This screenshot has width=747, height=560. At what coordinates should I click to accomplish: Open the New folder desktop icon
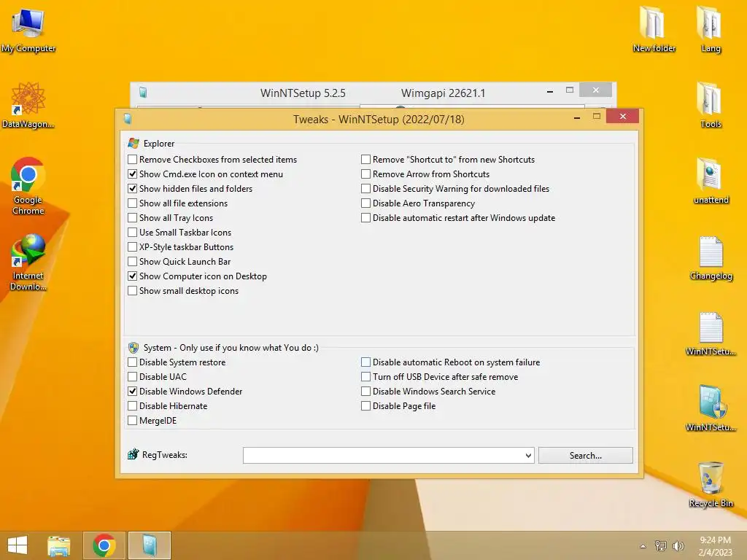coord(654,29)
